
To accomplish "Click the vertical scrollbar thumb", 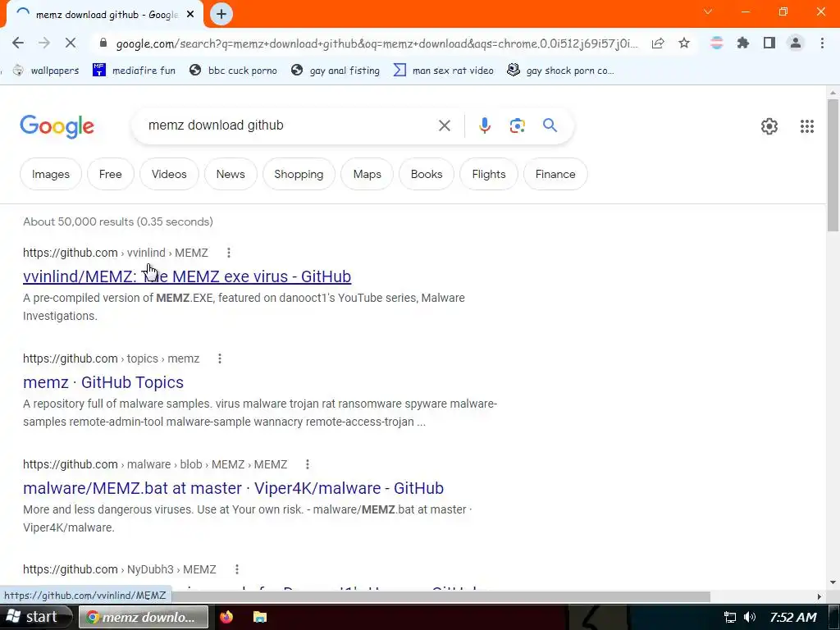I will pyautogui.click(x=833, y=164).
